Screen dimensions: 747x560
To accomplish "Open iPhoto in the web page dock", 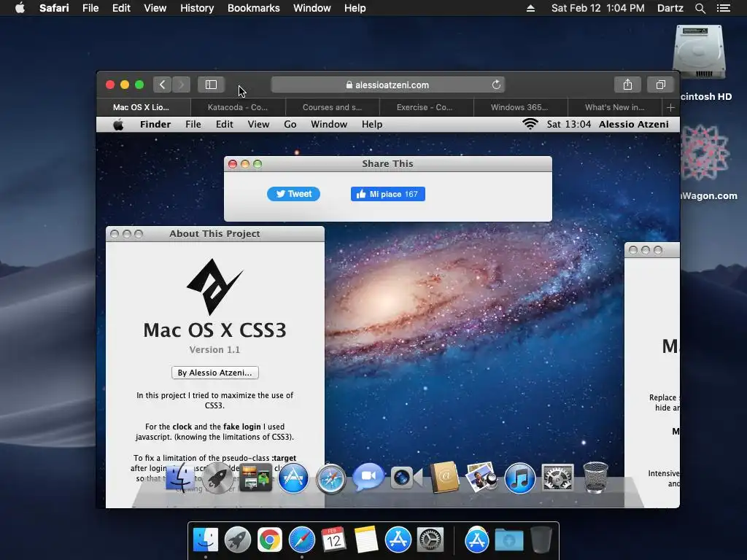I will pyautogui.click(x=481, y=477).
